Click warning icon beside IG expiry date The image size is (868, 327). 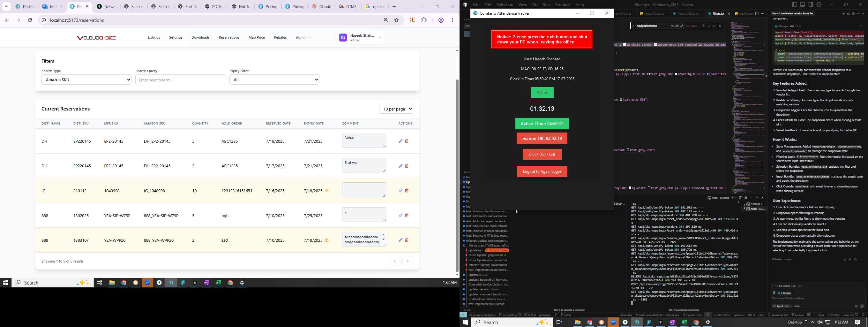[x=326, y=190]
